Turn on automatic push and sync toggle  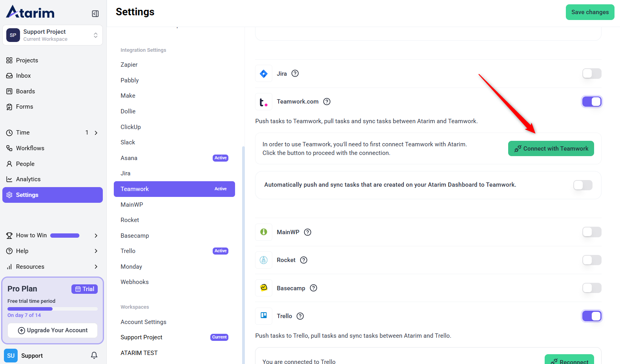pyautogui.click(x=582, y=185)
